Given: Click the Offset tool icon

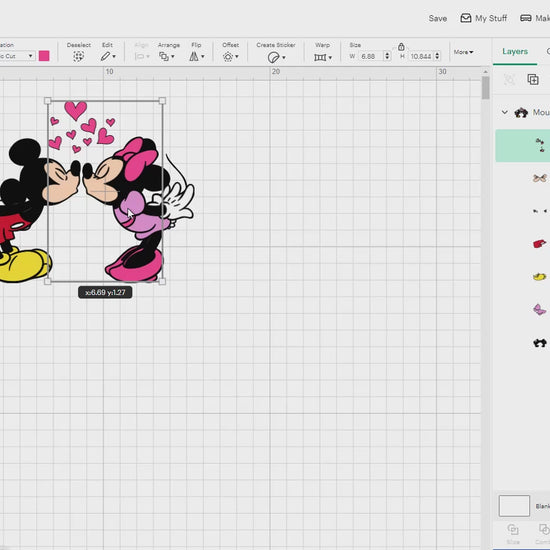Looking at the screenshot, I should (x=228, y=56).
